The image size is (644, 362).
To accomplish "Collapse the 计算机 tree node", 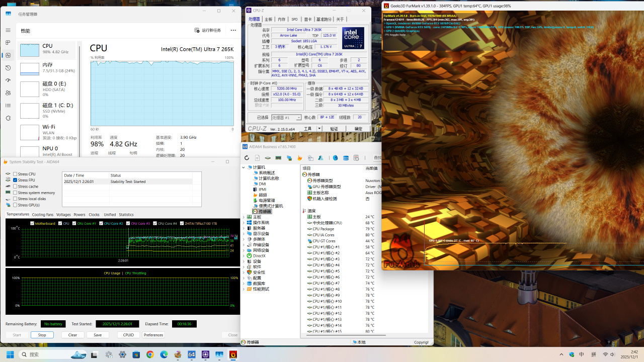I will 244,167.
